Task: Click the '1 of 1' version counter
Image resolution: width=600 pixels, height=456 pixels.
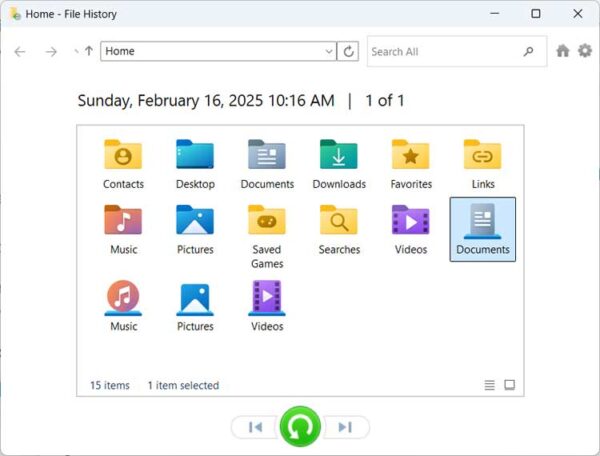Action: [x=385, y=101]
